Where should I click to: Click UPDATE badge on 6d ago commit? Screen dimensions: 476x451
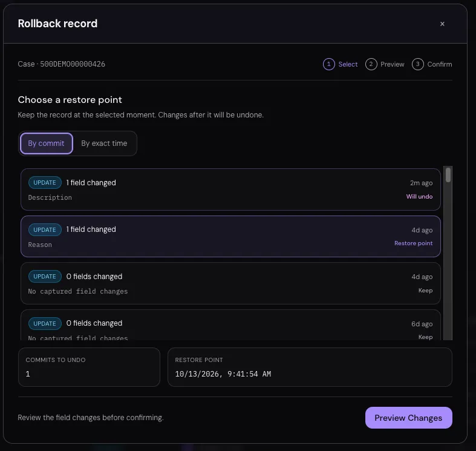click(x=45, y=323)
